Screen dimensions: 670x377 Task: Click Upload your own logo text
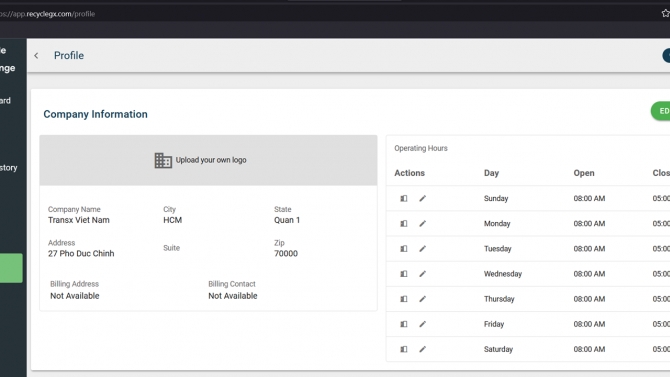[x=211, y=160]
